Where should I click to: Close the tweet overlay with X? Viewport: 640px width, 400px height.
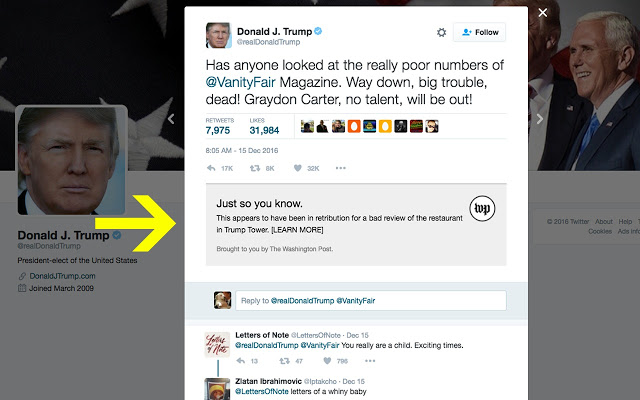[543, 13]
